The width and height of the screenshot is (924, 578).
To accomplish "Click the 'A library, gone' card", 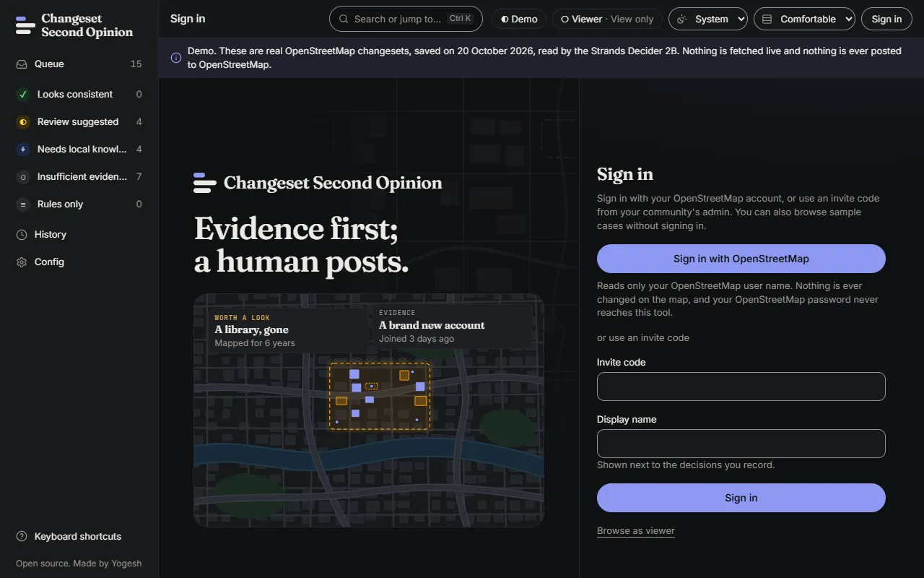I will tap(287, 330).
